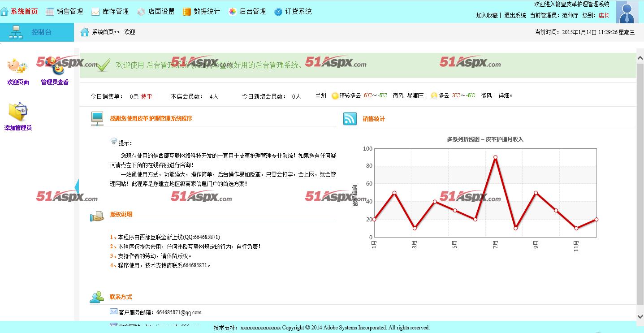The height and width of the screenshot is (333, 644).
Task: Click the administrator avatar picture
Action: coord(627,12)
